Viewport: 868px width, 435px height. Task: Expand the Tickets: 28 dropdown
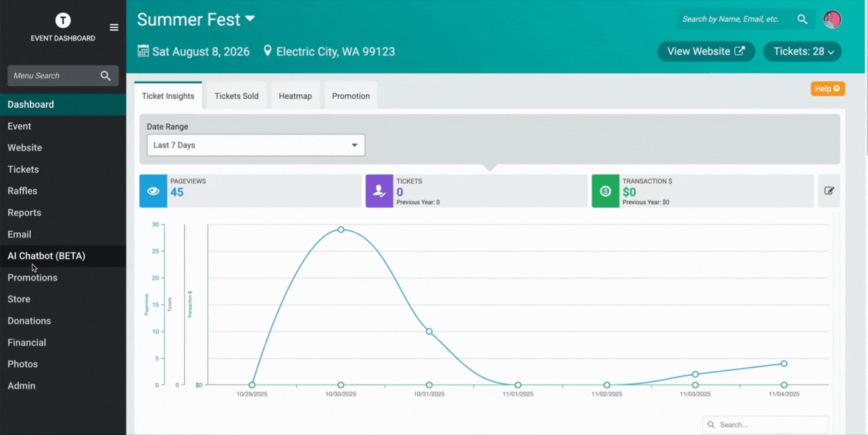pos(802,52)
